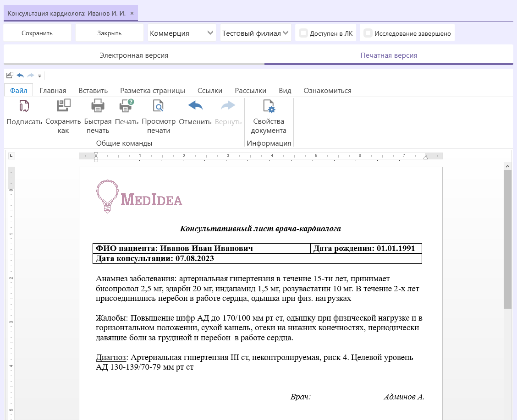The width and height of the screenshot is (517, 420).
Task: Select the Печатная версия tab
Action: pos(389,55)
